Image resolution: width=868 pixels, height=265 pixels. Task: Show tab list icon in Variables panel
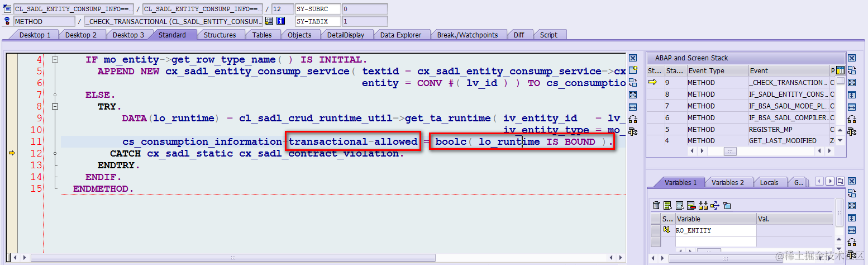pyautogui.click(x=840, y=181)
